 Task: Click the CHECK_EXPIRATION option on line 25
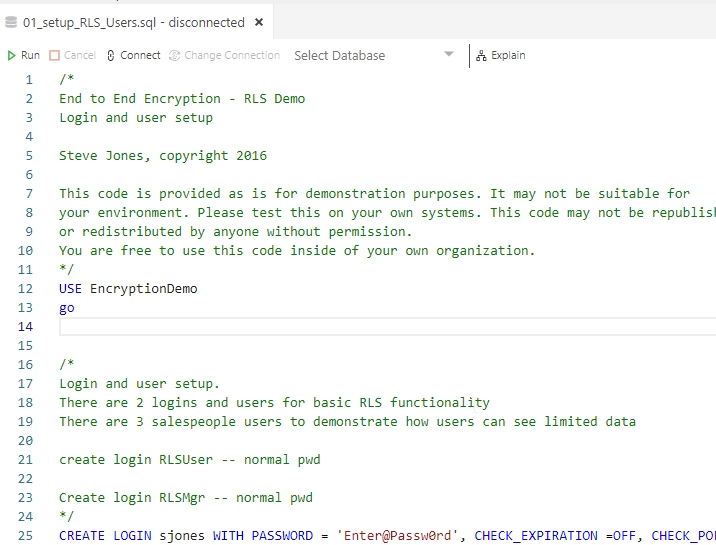536,536
